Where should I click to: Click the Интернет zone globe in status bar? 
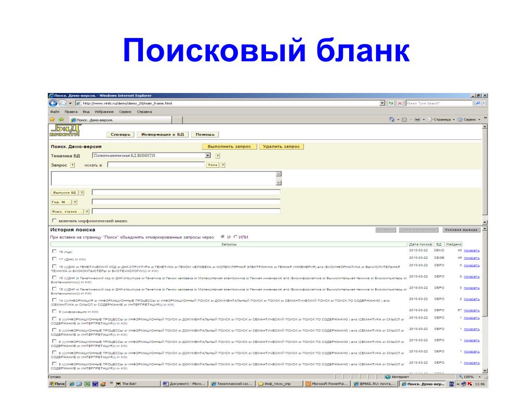click(x=388, y=377)
